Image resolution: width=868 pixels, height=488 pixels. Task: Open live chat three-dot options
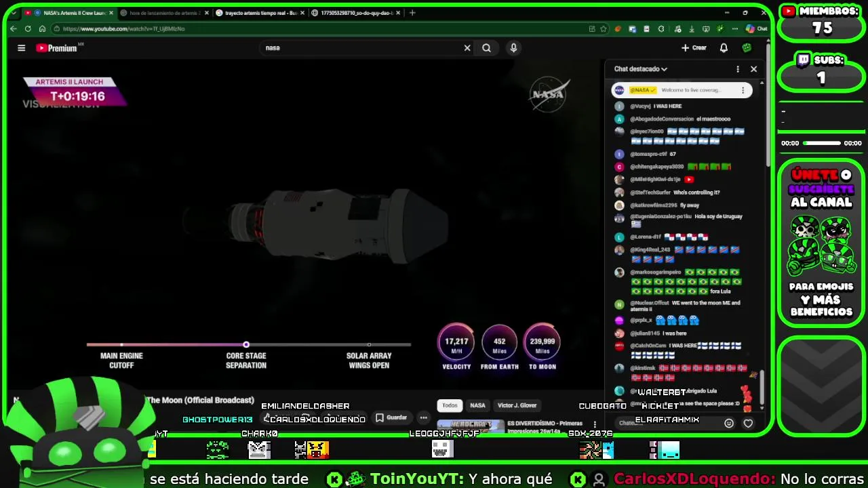tap(738, 69)
